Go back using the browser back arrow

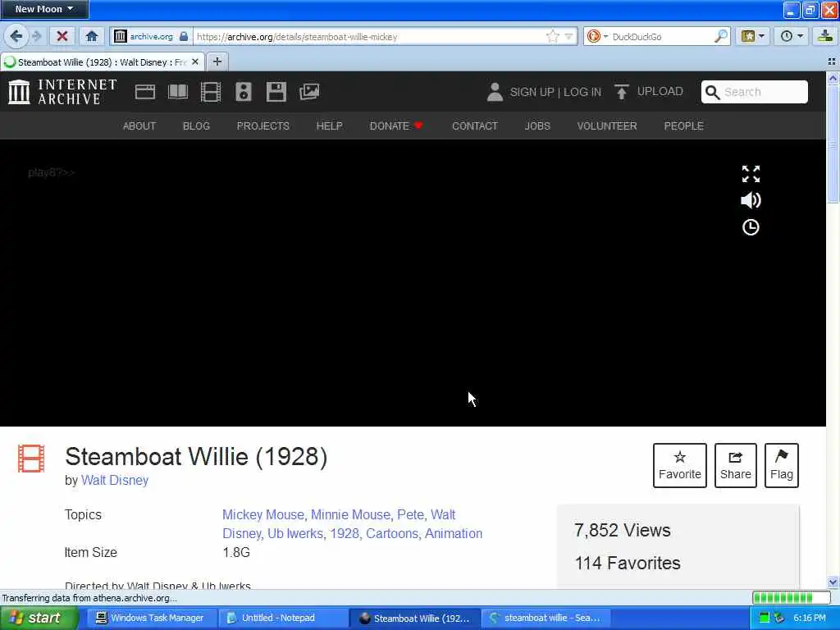tap(16, 36)
